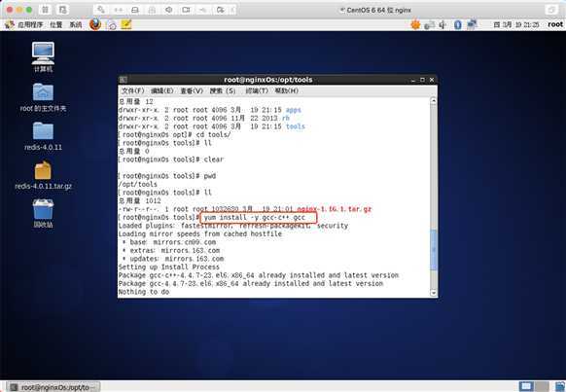Viewport: 566px width, 392px height.
Task: Maximize the terminal window
Action: (422, 80)
